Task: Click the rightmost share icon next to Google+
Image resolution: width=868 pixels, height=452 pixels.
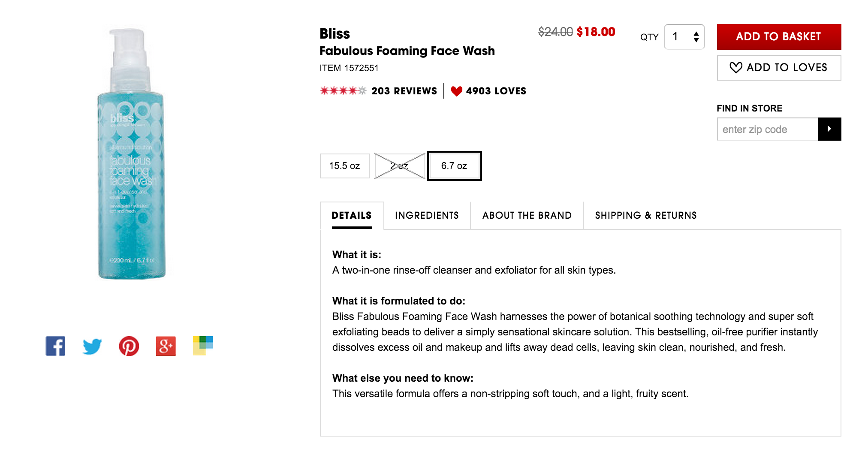Action: pyautogui.click(x=202, y=346)
